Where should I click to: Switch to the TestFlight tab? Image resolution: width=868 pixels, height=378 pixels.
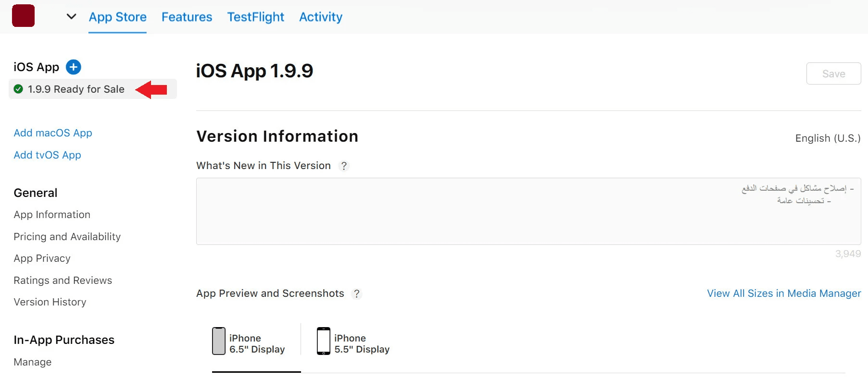pos(255,17)
